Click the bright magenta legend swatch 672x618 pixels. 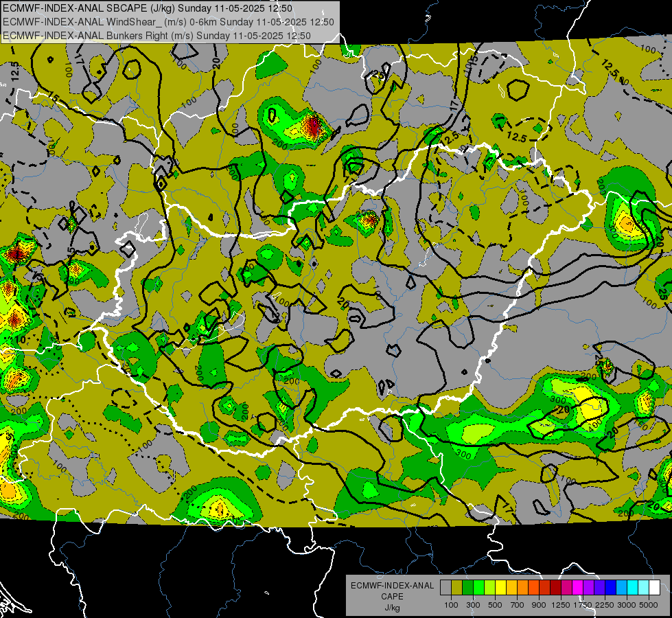click(x=578, y=588)
